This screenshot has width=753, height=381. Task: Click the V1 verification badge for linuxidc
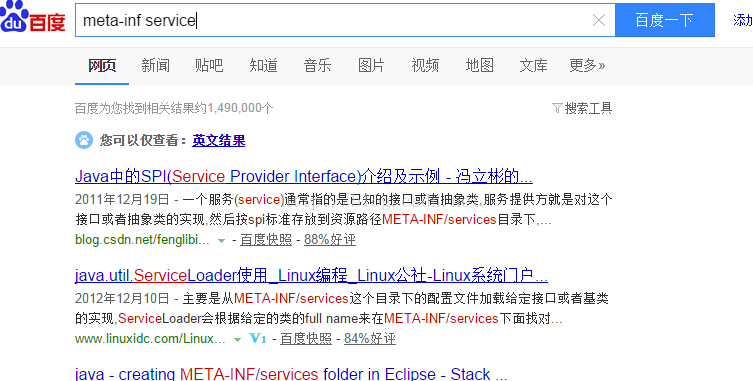click(258, 339)
